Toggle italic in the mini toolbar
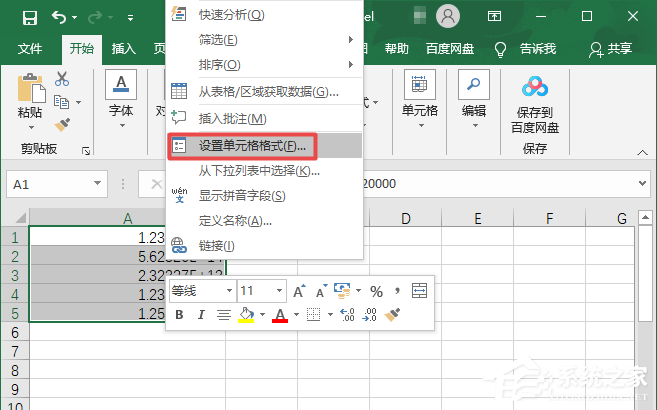 201,315
